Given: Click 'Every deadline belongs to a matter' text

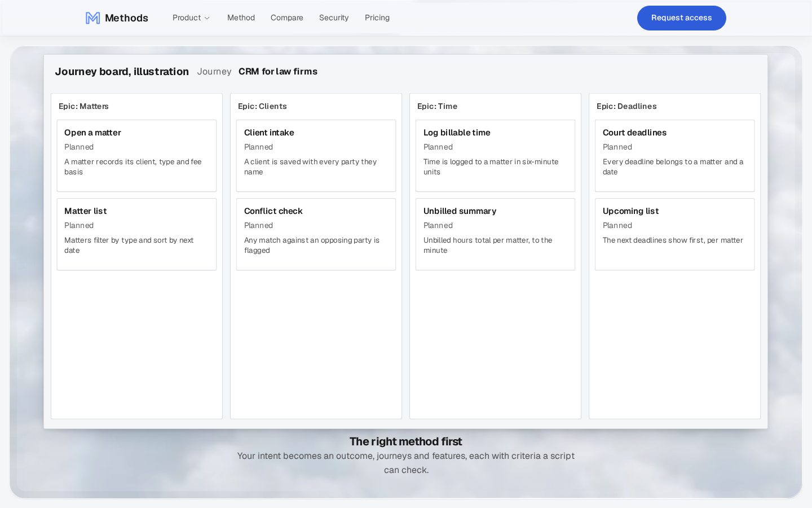Looking at the screenshot, I should [x=673, y=167].
